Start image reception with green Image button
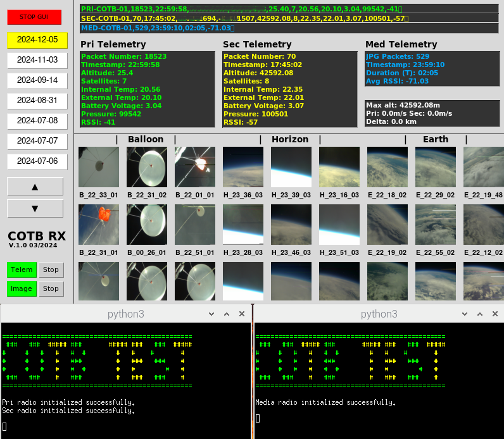504x439 pixels. coord(22,288)
